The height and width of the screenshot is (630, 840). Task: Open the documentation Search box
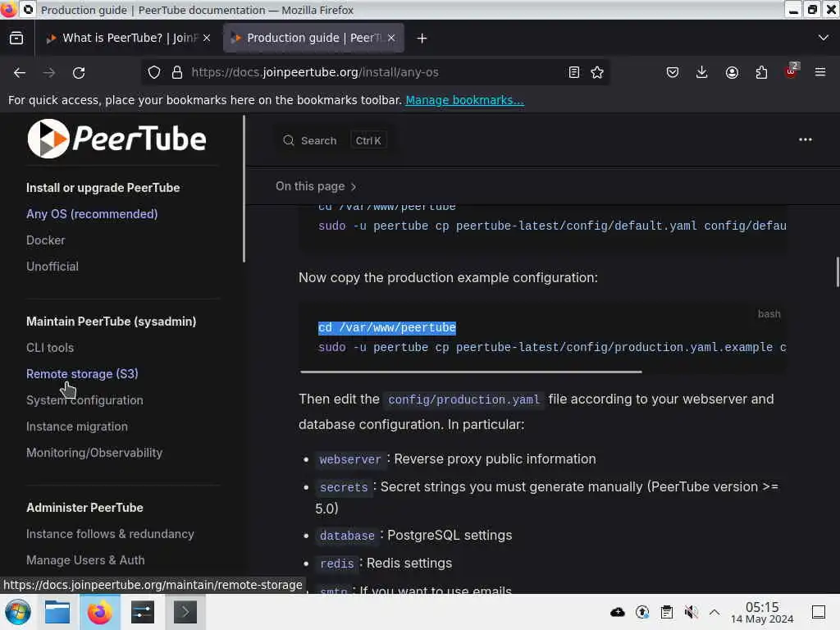click(335, 140)
